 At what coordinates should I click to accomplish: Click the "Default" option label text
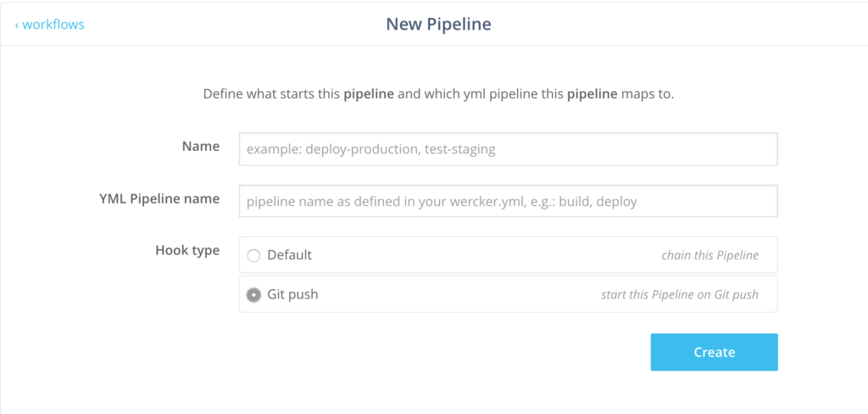(x=290, y=255)
